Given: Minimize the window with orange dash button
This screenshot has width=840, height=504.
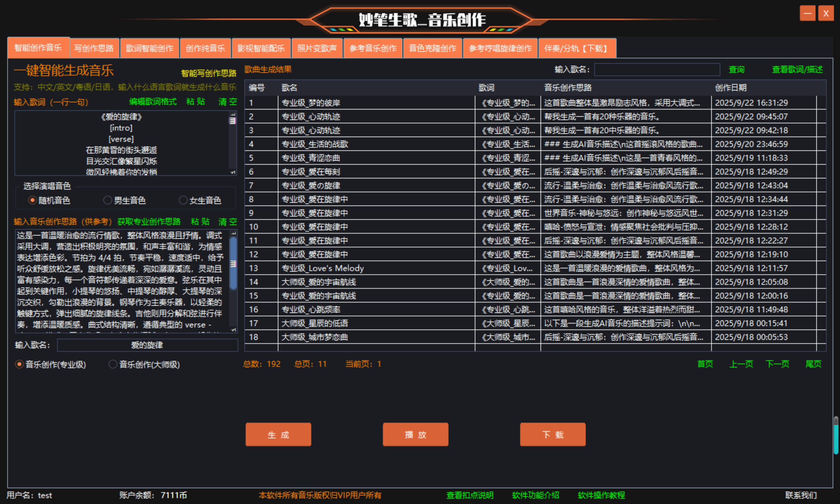Looking at the screenshot, I should (x=807, y=14).
